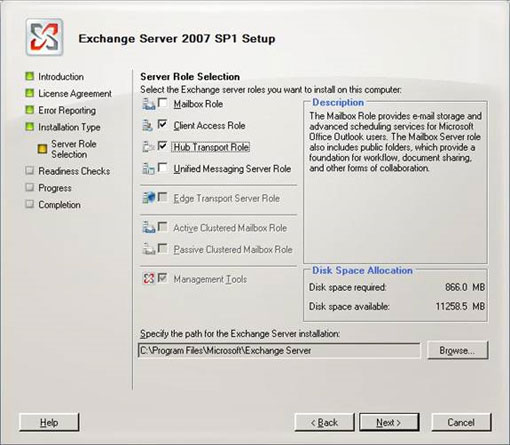Click the Exchange Server logo icon
The width and height of the screenshot is (510, 445).
pos(45,37)
